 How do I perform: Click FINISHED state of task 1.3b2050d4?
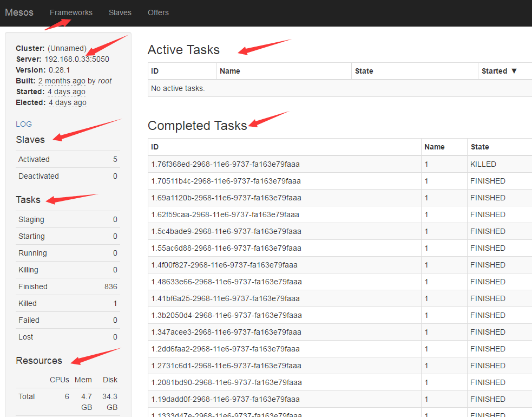click(488, 316)
